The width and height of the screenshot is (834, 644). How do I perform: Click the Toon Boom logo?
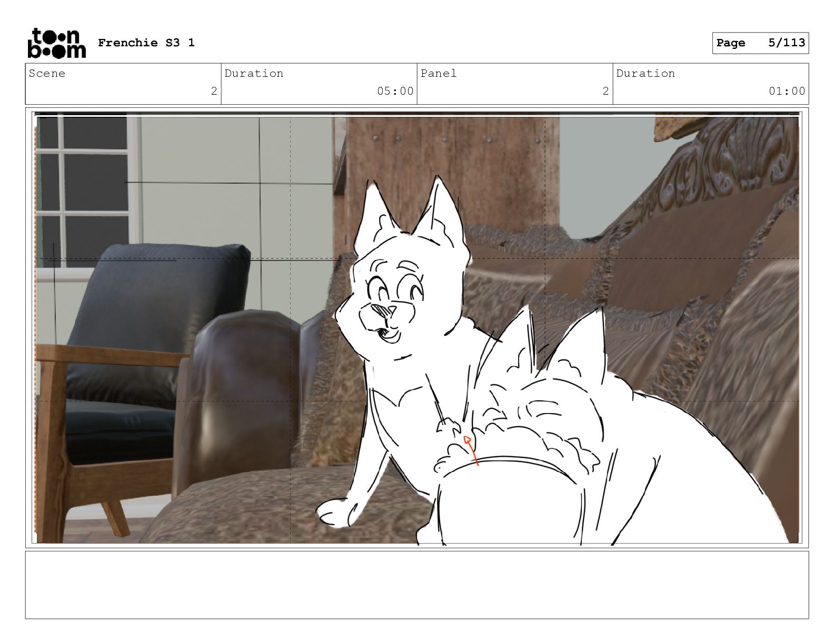click(x=56, y=43)
